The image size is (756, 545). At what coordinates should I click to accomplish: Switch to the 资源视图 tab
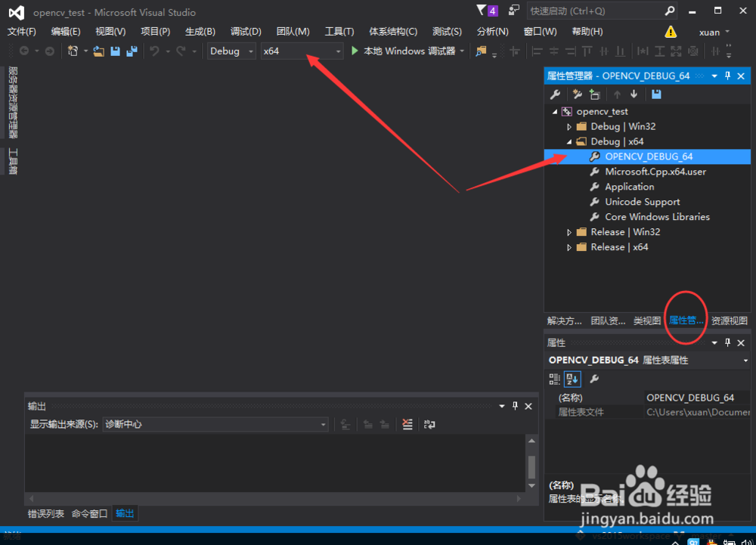(730, 321)
